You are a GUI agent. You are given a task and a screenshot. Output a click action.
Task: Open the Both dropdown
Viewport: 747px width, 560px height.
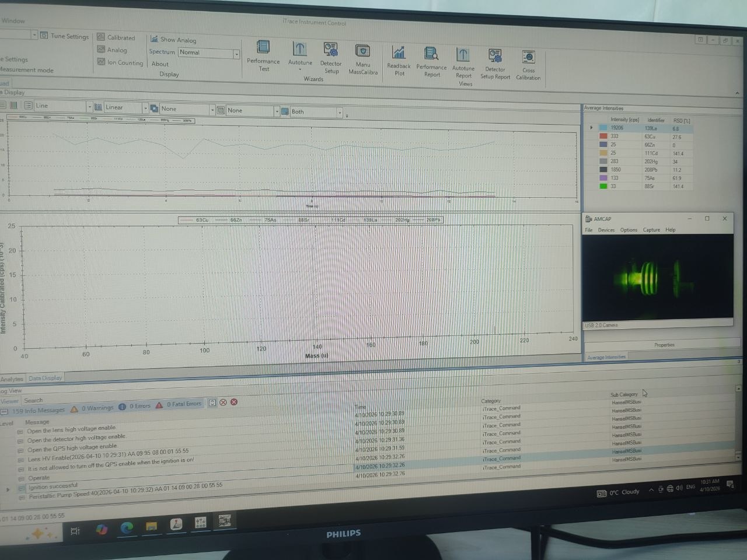[316, 112]
